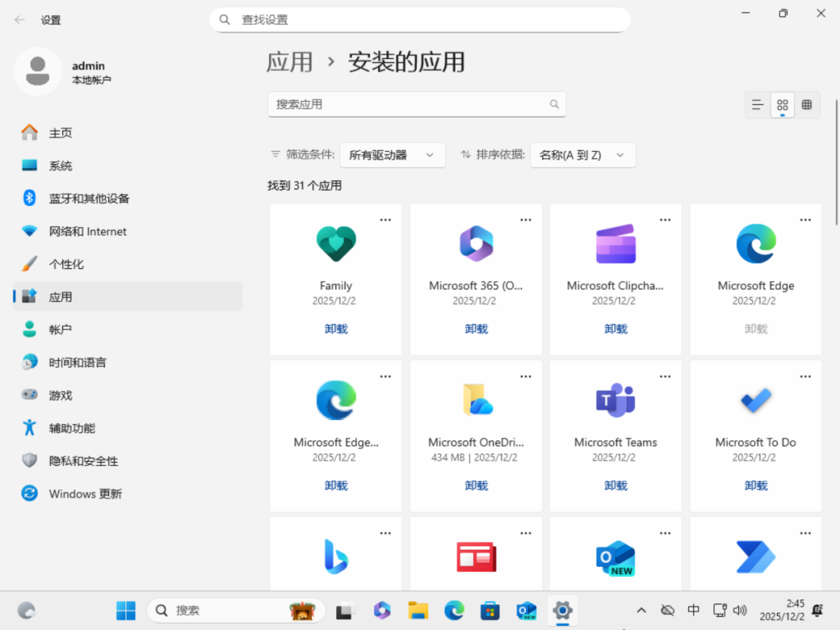The height and width of the screenshot is (630, 840).
Task: Click 卸载 for Microsoft Edge Update card
Action: (336, 485)
